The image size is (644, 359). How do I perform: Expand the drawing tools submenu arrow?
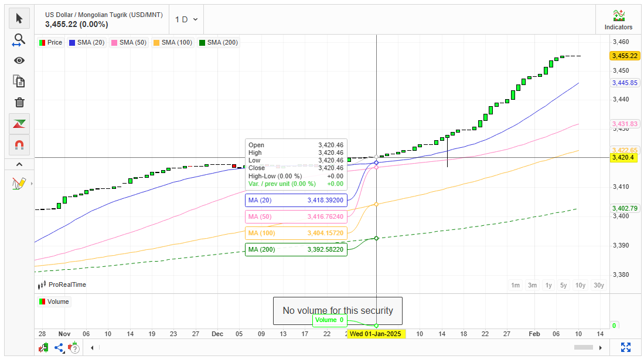32,184
